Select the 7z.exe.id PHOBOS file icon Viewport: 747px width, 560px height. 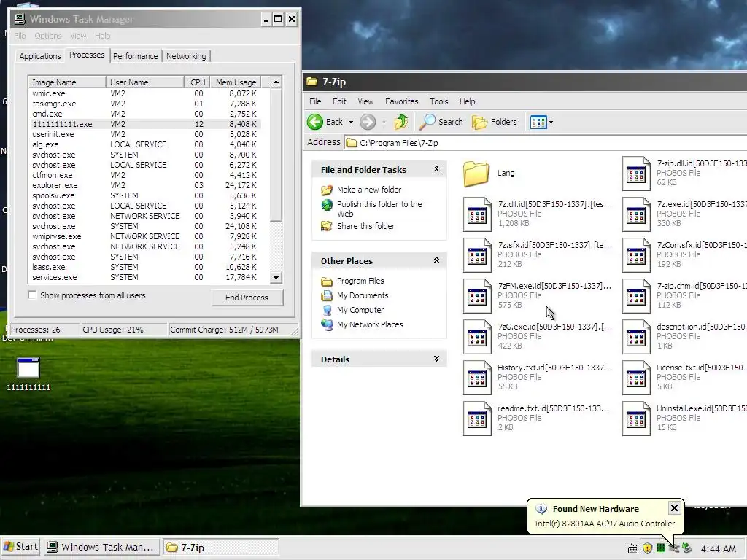[636, 214]
